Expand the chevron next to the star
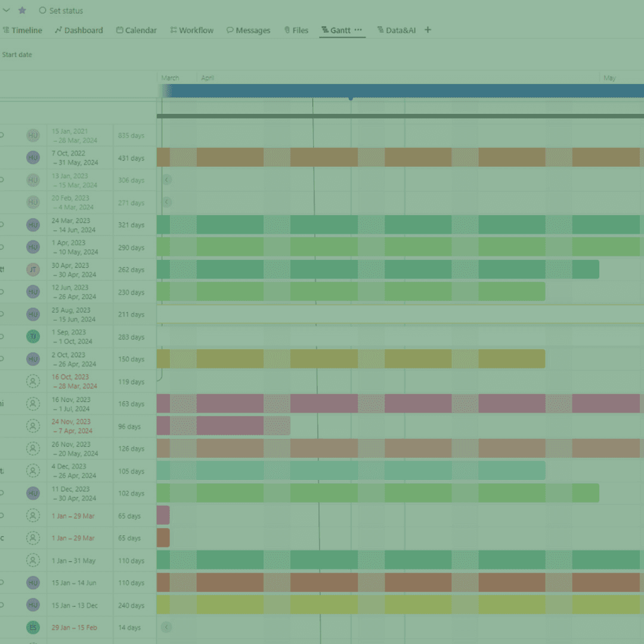The height and width of the screenshot is (644, 644). 7,10
